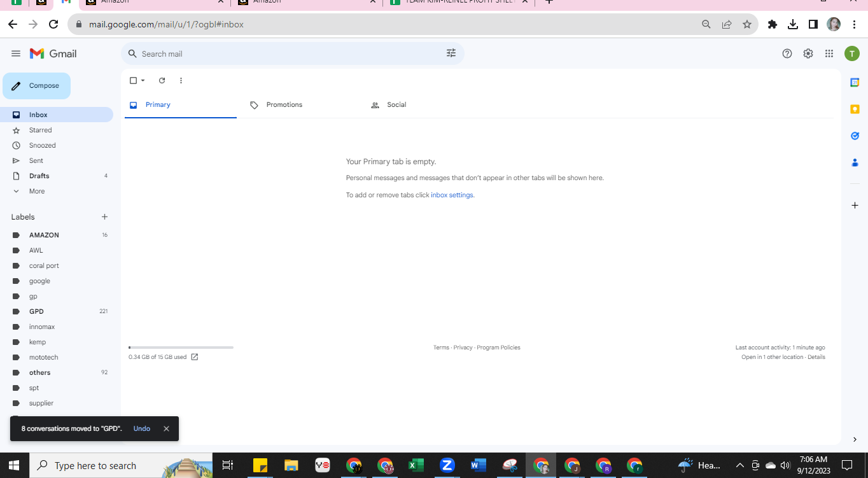Get add-ons plus icon in side panel
Viewport: 868px width, 478px height.
pos(855,206)
